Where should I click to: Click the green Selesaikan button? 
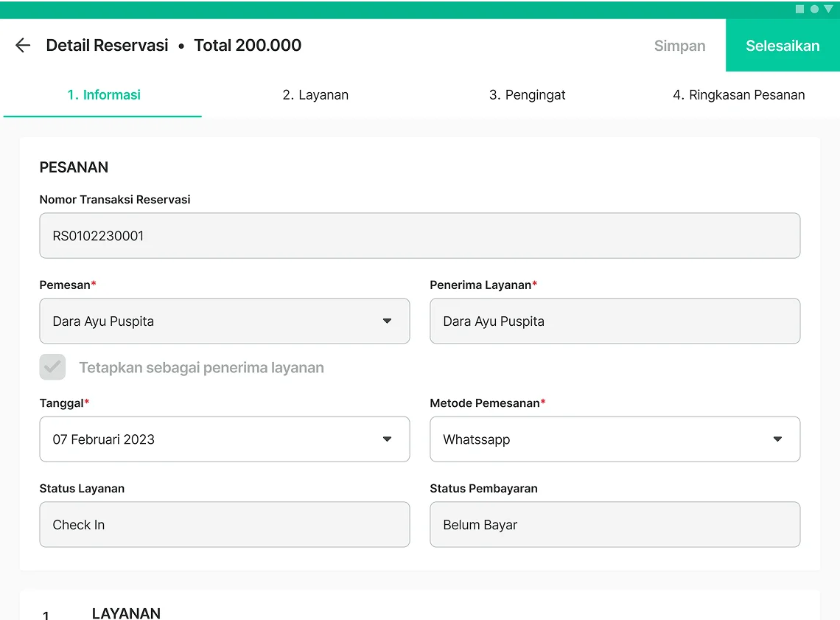click(783, 46)
